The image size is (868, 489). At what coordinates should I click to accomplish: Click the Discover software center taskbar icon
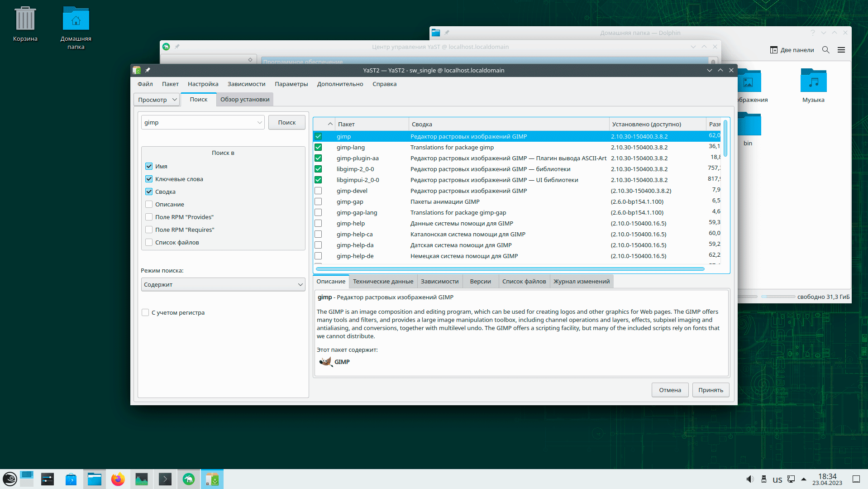coord(71,479)
